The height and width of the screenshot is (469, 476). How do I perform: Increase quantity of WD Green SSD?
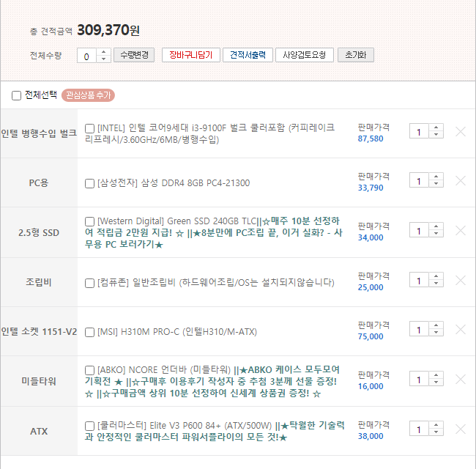(x=436, y=226)
